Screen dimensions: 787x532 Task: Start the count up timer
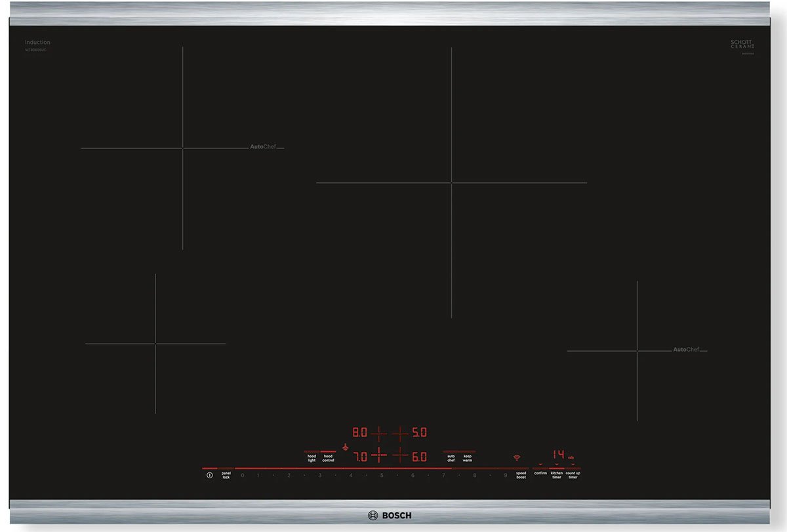[x=573, y=474]
